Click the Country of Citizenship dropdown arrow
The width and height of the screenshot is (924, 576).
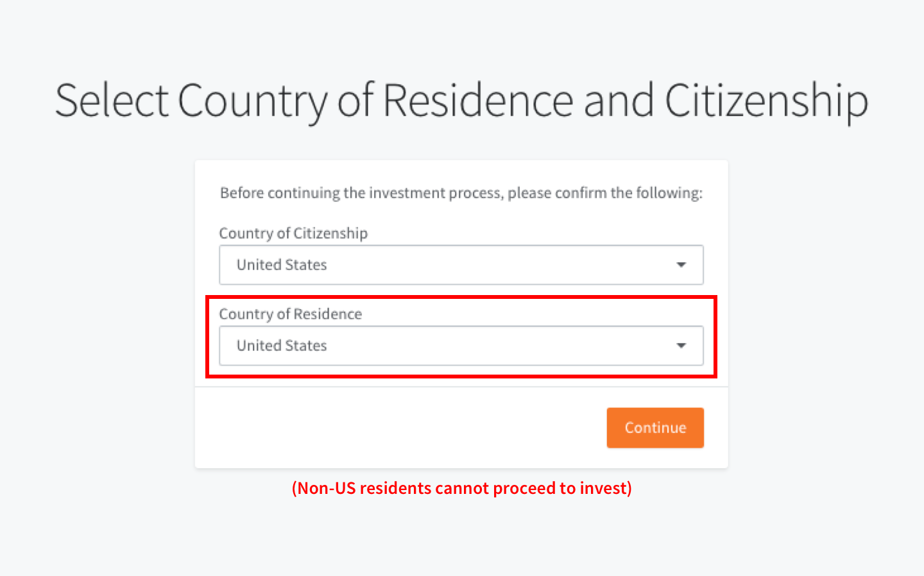(x=681, y=265)
